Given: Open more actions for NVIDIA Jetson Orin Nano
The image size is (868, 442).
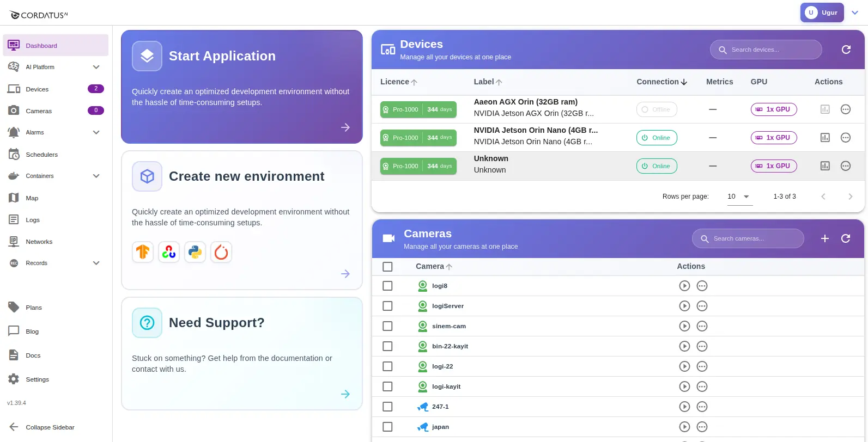Looking at the screenshot, I should pos(846,138).
